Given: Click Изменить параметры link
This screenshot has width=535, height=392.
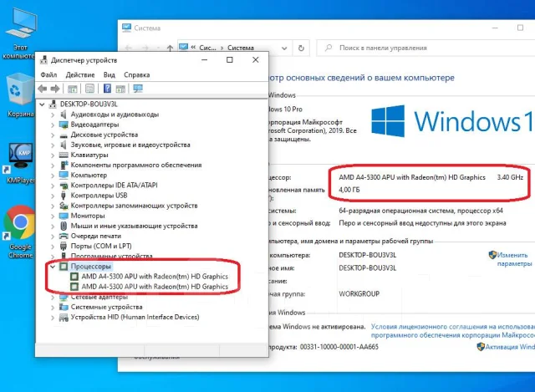Looking at the screenshot, I should 514,259.
